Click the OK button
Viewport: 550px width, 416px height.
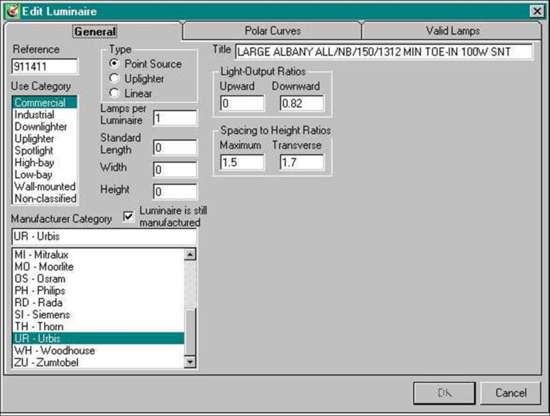pyautogui.click(x=444, y=393)
